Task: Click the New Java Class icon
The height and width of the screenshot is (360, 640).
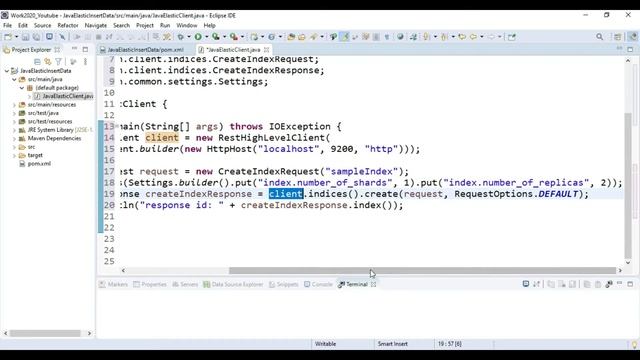Action: tap(272, 37)
